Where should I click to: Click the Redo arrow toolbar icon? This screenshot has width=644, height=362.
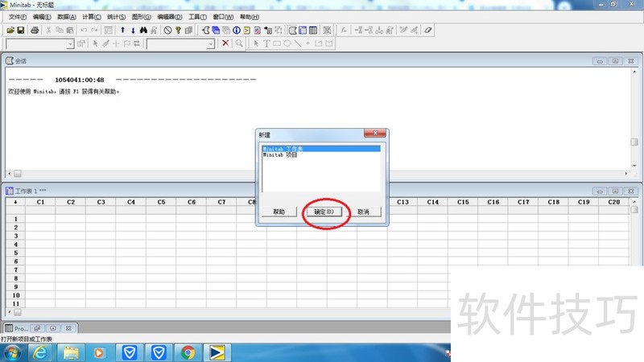tap(94, 30)
